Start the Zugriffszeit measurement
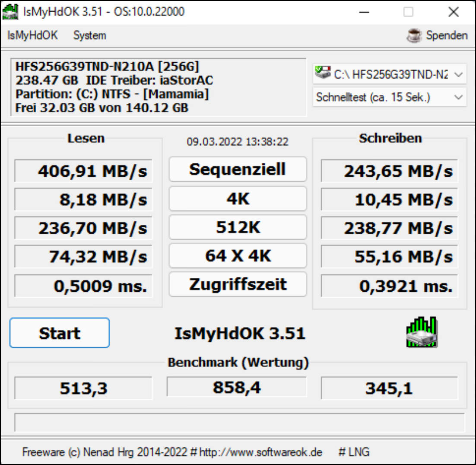The width and height of the screenshot is (476, 465). [x=238, y=284]
